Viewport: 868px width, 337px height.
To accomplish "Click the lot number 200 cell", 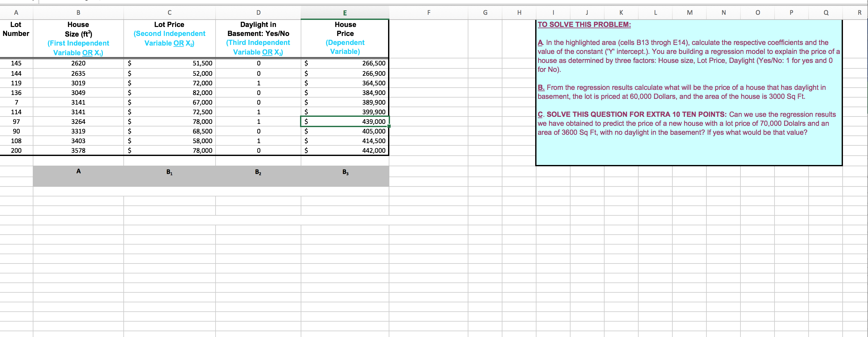I will (x=16, y=151).
